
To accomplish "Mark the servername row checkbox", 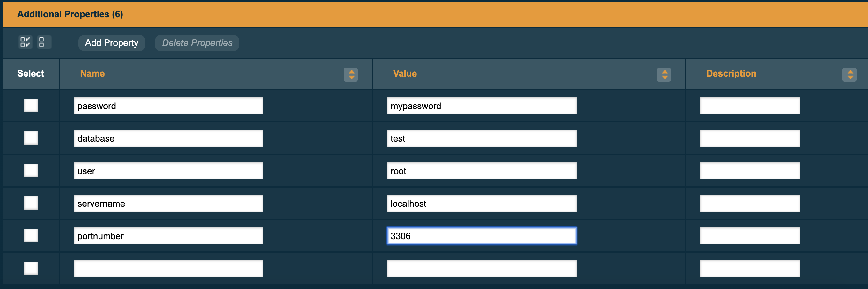I will pyautogui.click(x=31, y=203).
